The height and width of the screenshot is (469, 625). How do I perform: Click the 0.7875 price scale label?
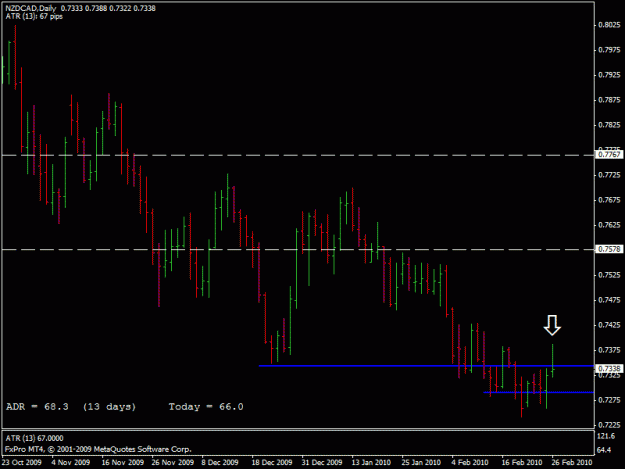(609, 100)
